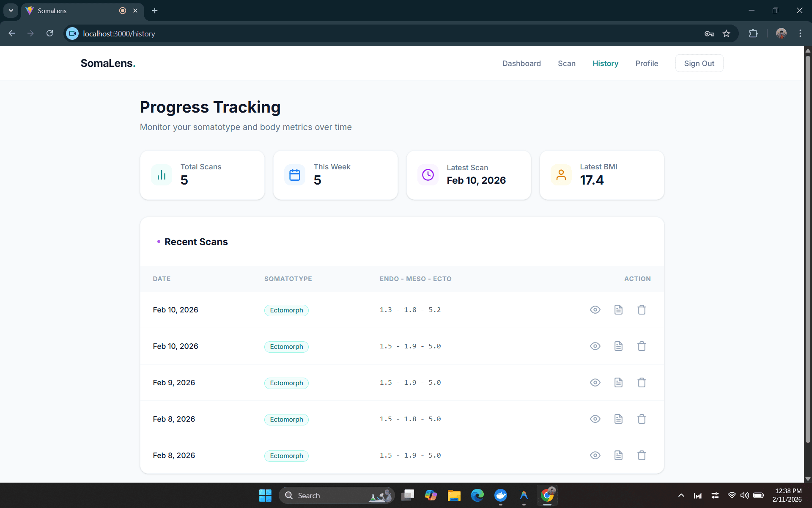This screenshot has height=508, width=812.
Task: Click the SomaLens logo
Action: point(108,63)
